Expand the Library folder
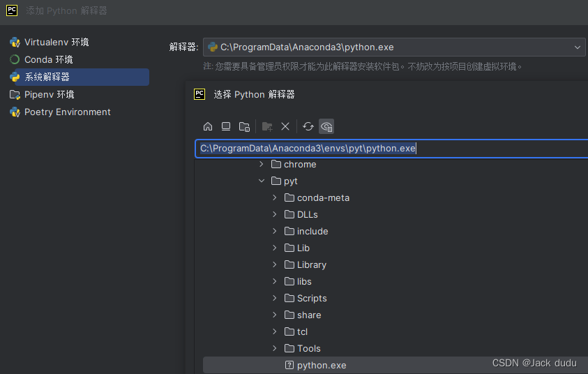Image resolution: width=588 pixels, height=374 pixels. pyautogui.click(x=275, y=264)
